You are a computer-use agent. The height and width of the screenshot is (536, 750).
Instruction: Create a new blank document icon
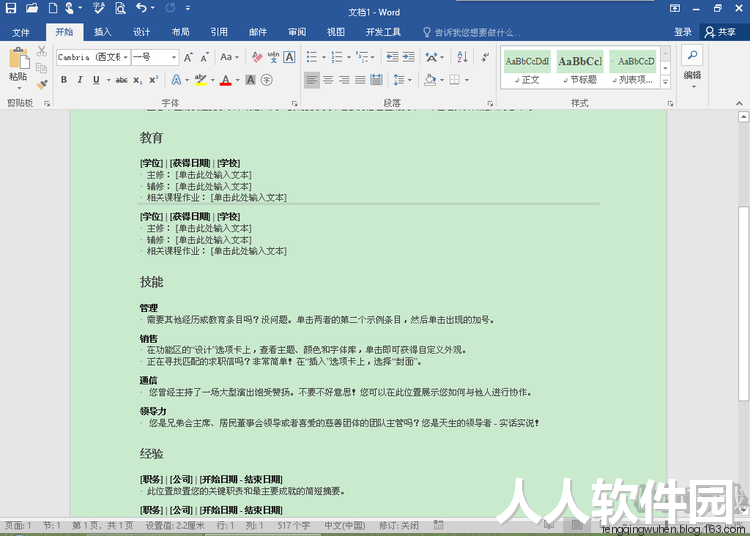(53, 8)
